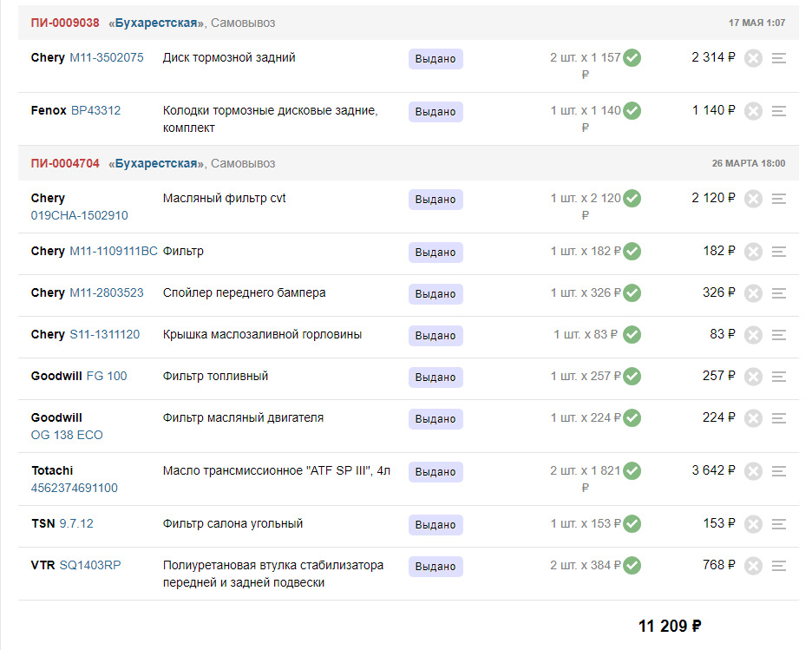Select the date 26 МАРТА 18:00
The height and width of the screenshot is (650, 812).
[749, 163]
